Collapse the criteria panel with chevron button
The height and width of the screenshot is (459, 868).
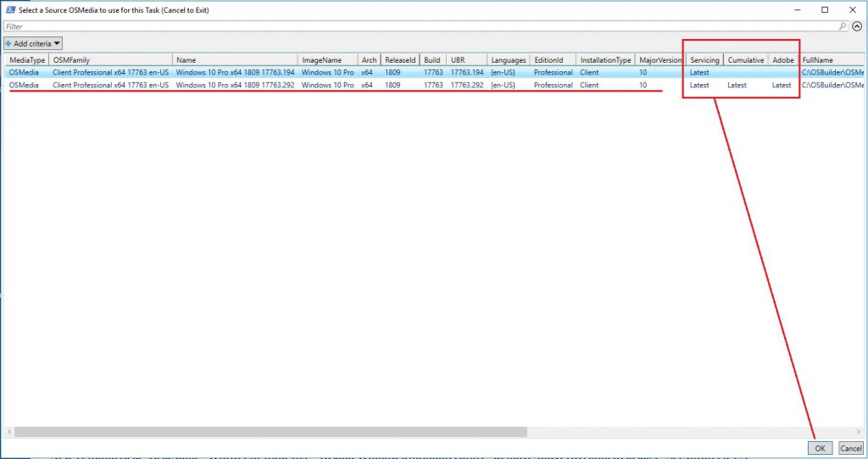click(856, 26)
